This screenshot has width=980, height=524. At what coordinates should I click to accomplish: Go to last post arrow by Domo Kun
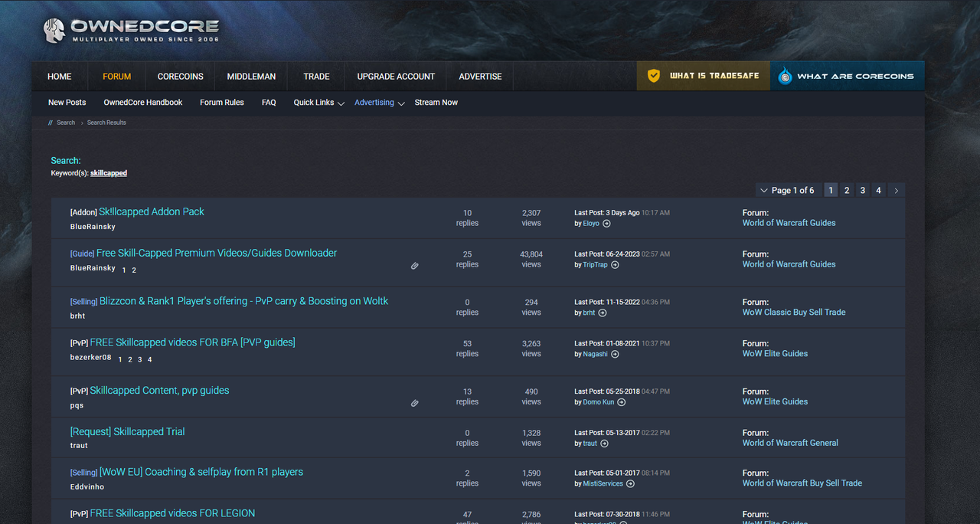tap(621, 402)
